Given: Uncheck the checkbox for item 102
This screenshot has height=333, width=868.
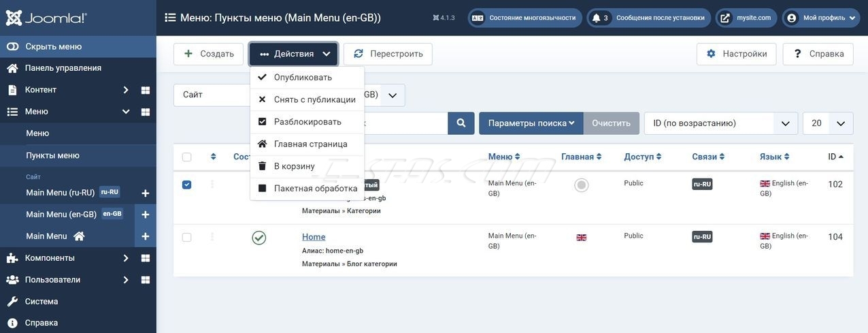Looking at the screenshot, I should tap(186, 185).
